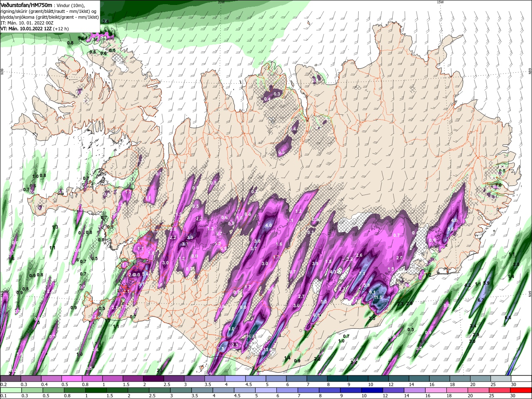Click the '0.2' label in the top legend row
This screenshot has height=399, width=532.
coord(3,384)
